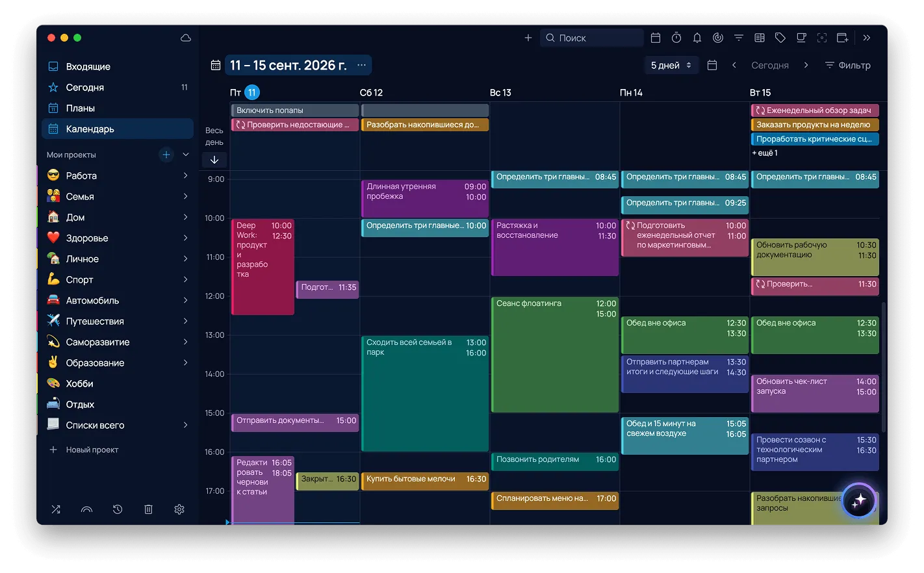This screenshot has width=924, height=573.
Task: Open the history clock icon at sidebar bottom
Action: click(x=118, y=509)
